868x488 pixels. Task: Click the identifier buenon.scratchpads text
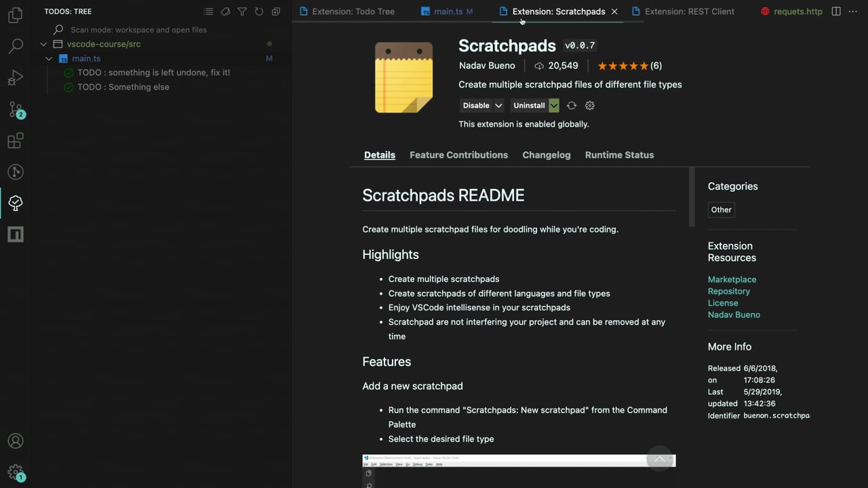pyautogui.click(x=776, y=415)
